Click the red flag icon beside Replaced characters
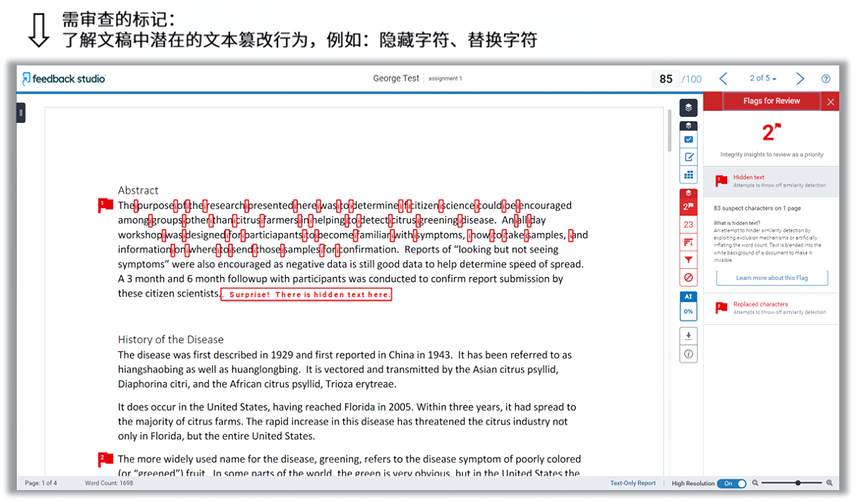 pyautogui.click(x=721, y=308)
